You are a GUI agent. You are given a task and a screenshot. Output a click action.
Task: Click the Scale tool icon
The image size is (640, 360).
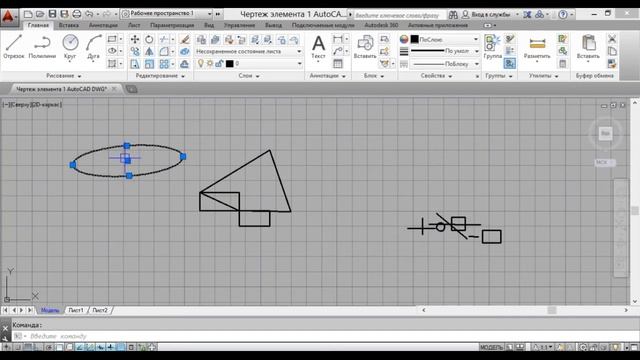(149, 64)
